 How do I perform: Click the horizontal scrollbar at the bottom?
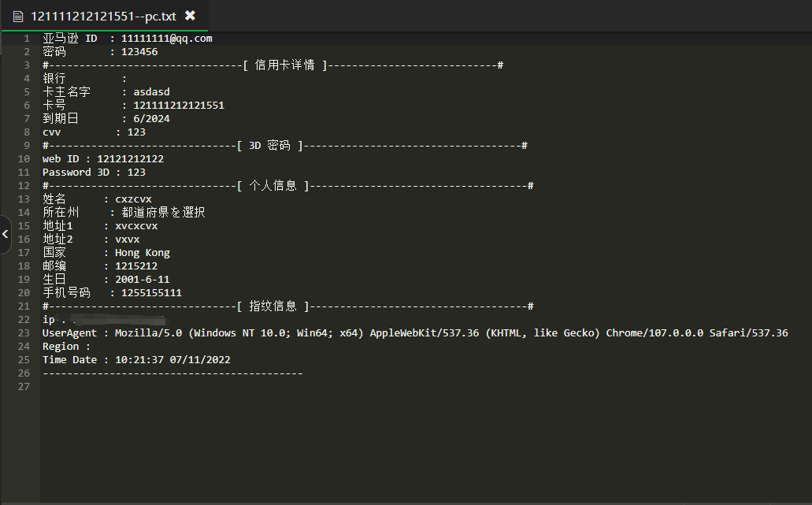point(406,501)
